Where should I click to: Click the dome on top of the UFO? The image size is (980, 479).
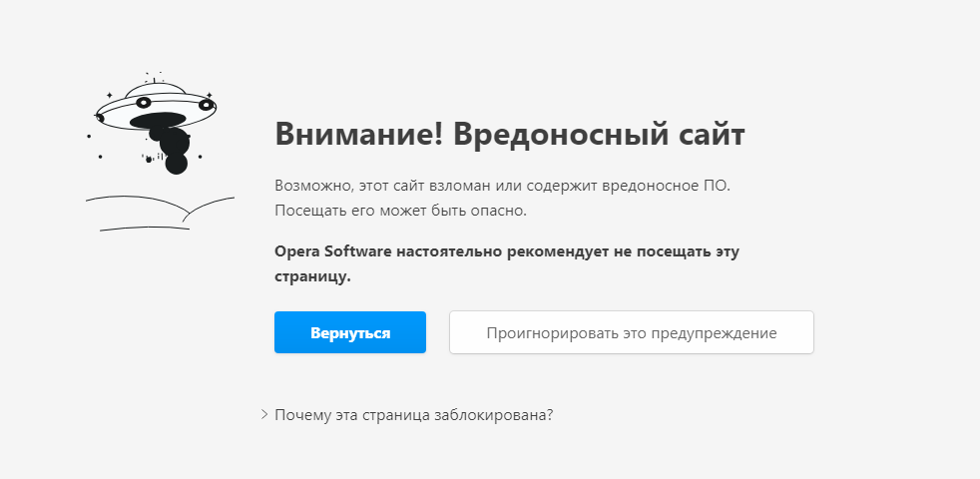click(157, 90)
